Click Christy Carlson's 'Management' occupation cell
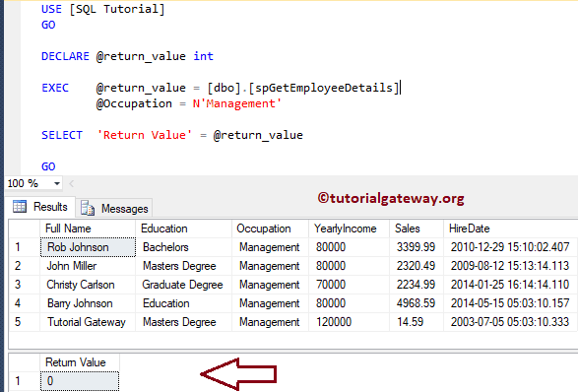578x392 pixels. tap(270, 285)
